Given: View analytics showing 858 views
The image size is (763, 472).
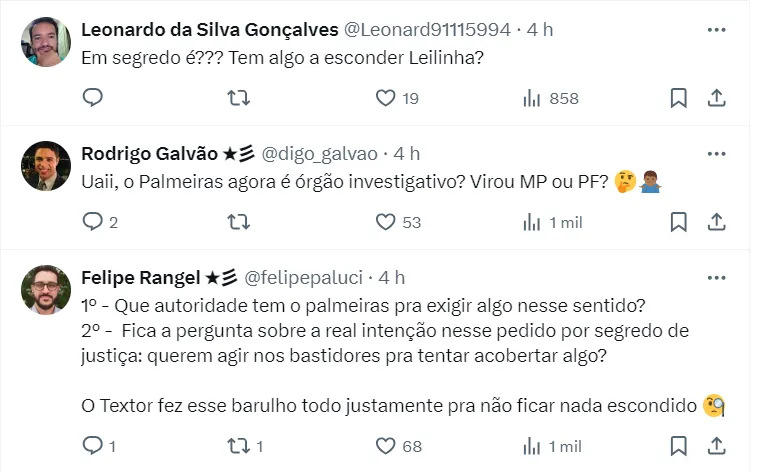Looking at the screenshot, I should pos(532,98).
